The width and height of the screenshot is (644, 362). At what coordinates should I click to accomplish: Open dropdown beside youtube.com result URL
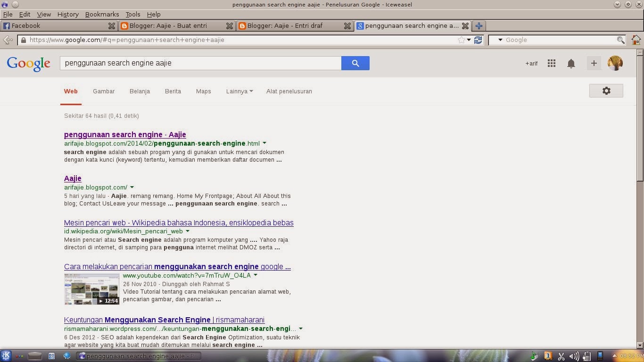pyautogui.click(x=256, y=275)
